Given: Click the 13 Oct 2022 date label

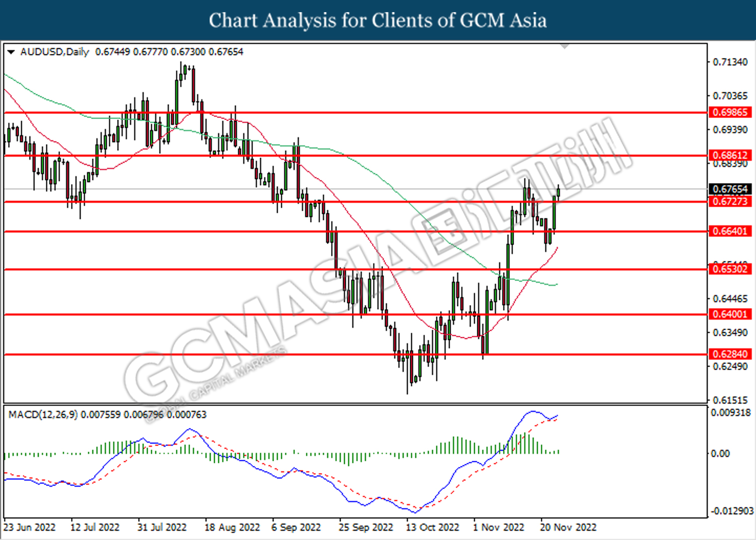Looking at the screenshot, I should tap(432, 527).
